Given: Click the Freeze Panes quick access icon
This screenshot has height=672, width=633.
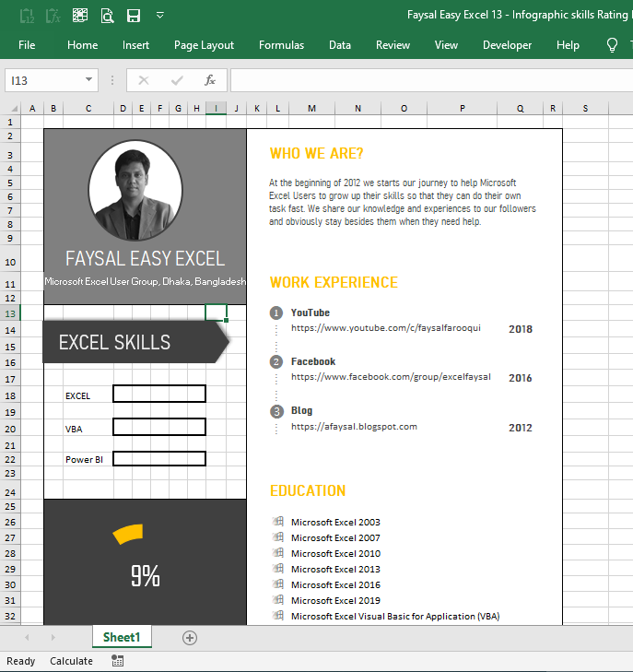Looking at the screenshot, I should pyautogui.click(x=80, y=16).
